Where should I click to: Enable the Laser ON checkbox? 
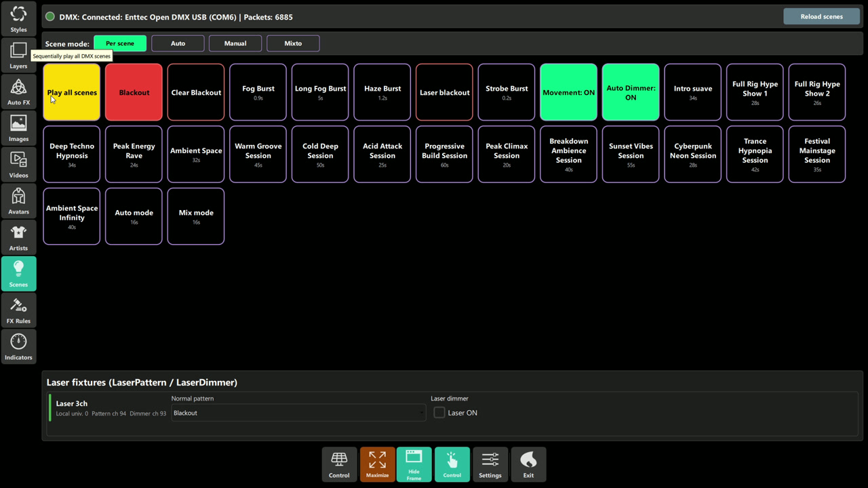pos(439,413)
